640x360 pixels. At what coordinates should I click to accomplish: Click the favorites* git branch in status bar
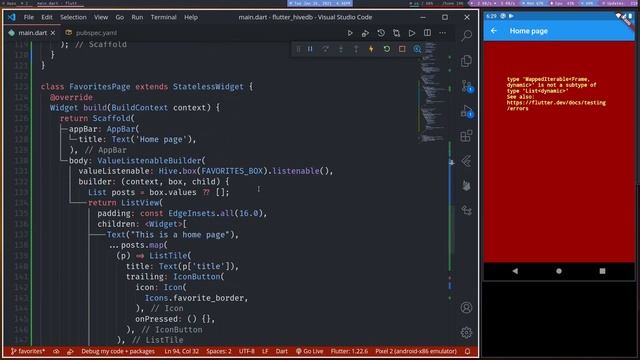(x=28, y=351)
